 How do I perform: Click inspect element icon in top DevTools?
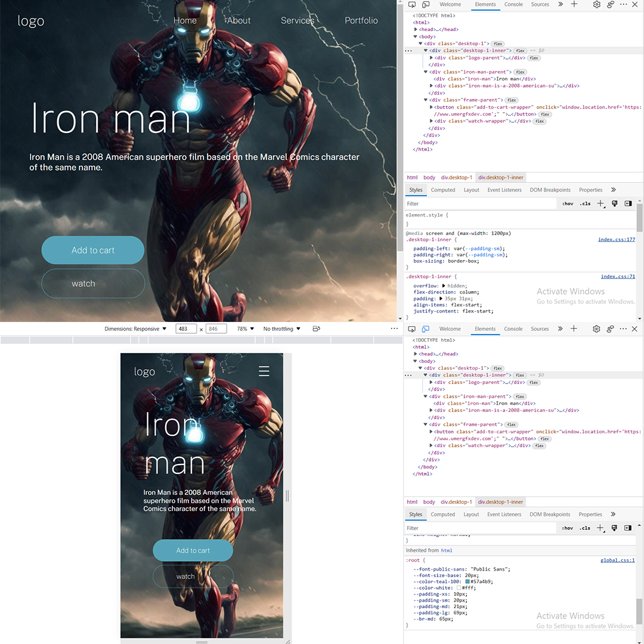(412, 5)
